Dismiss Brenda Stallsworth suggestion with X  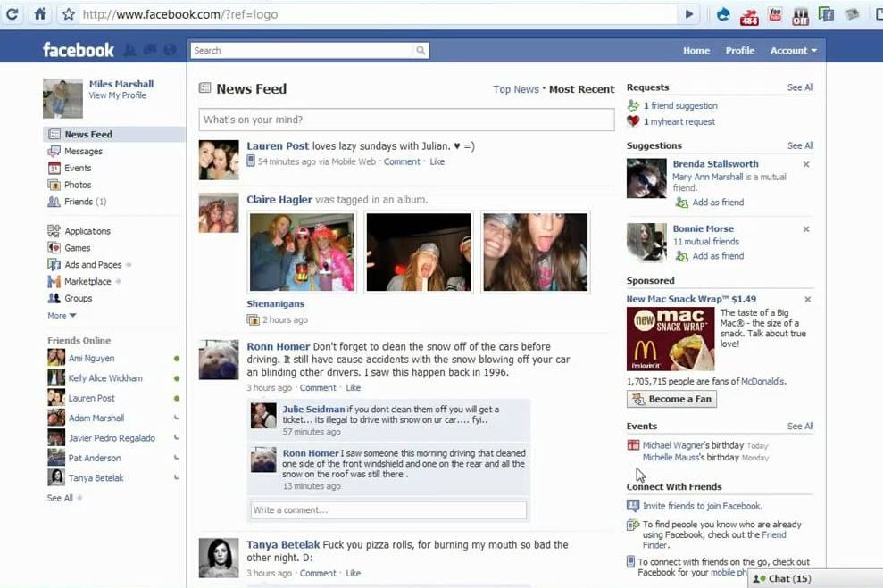click(806, 164)
